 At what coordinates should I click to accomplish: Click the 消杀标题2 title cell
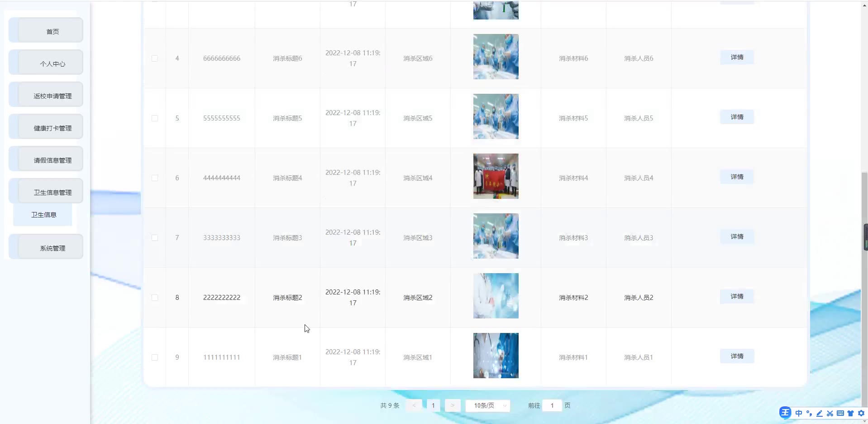[x=287, y=298]
